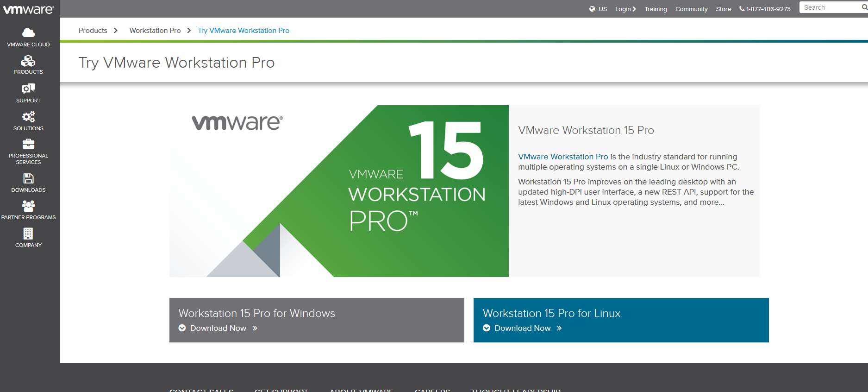Click the Workstation 15 Pro for Windows heading
868x392 pixels.
pos(257,313)
